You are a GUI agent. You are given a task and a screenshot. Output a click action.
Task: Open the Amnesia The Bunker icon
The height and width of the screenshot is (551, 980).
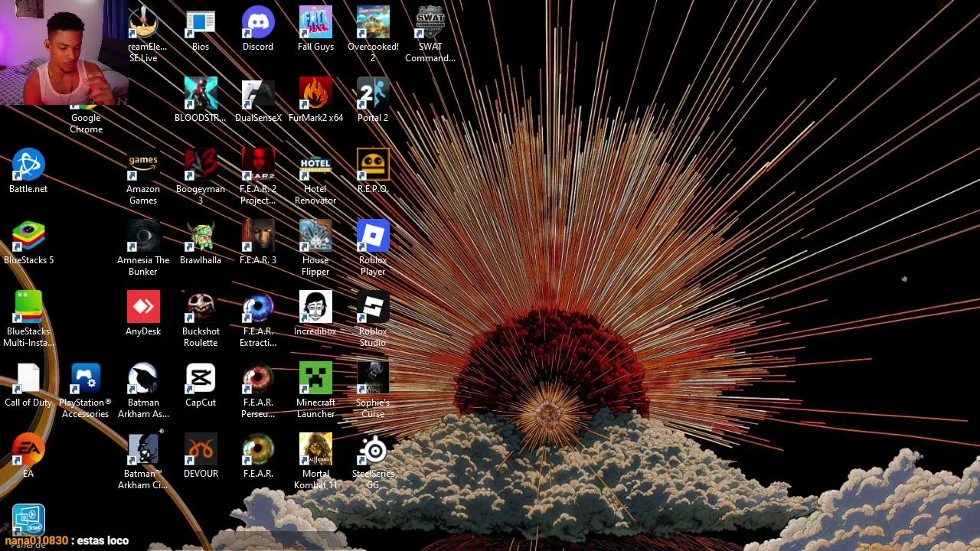143,249
